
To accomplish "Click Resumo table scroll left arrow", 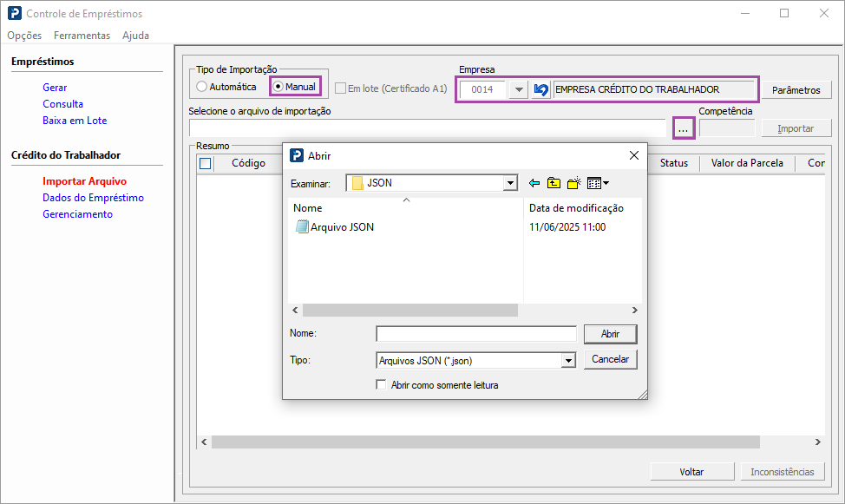I will pos(204,442).
